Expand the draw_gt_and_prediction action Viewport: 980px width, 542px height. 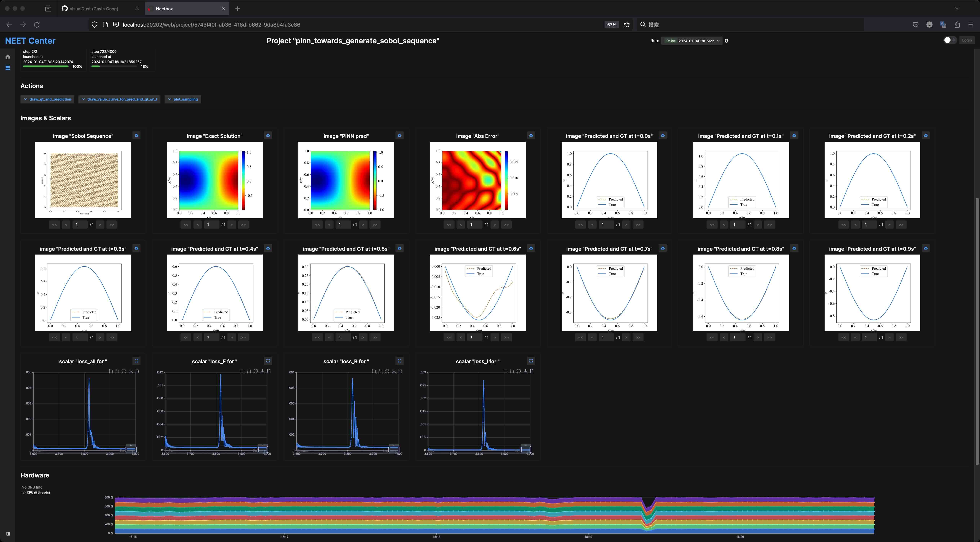coord(47,99)
